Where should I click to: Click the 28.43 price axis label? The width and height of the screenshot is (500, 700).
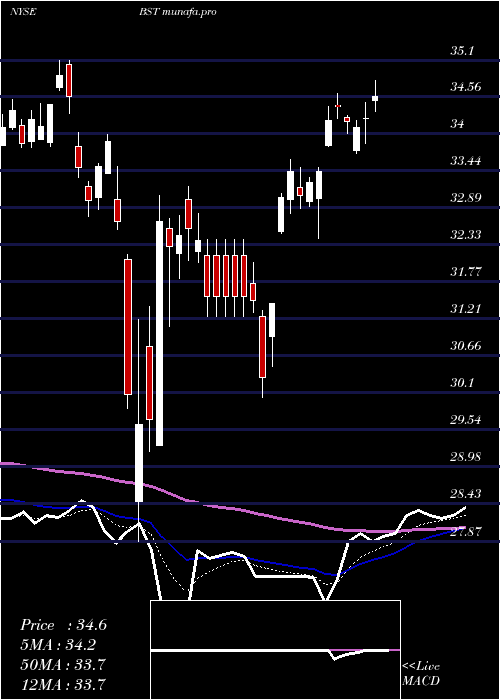pos(465,495)
